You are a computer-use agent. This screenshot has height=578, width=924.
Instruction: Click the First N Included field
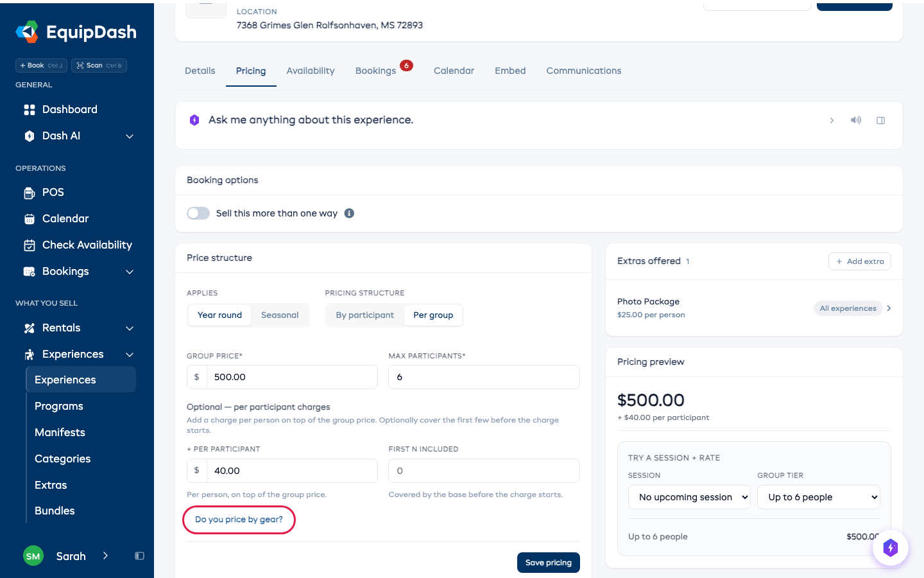[484, 471]
